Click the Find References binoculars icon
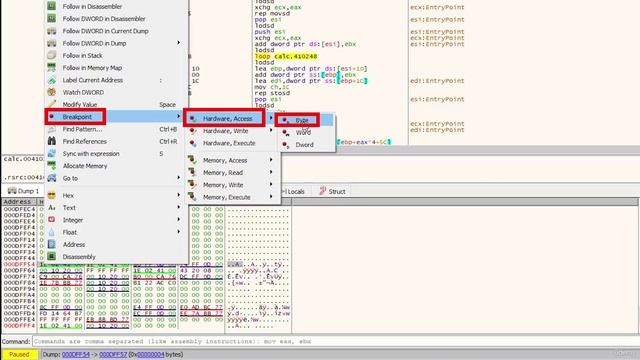This screenshot has height=360, width=640. 51,141
